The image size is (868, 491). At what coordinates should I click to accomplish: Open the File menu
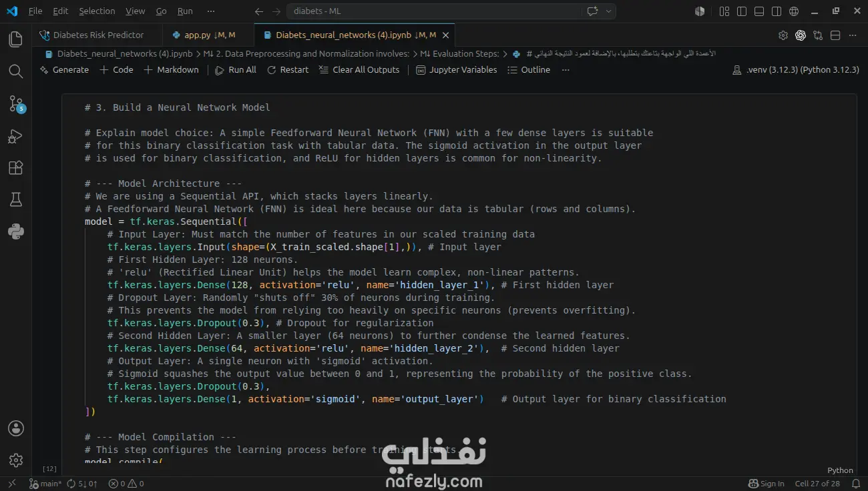click(x=35, y=11)
